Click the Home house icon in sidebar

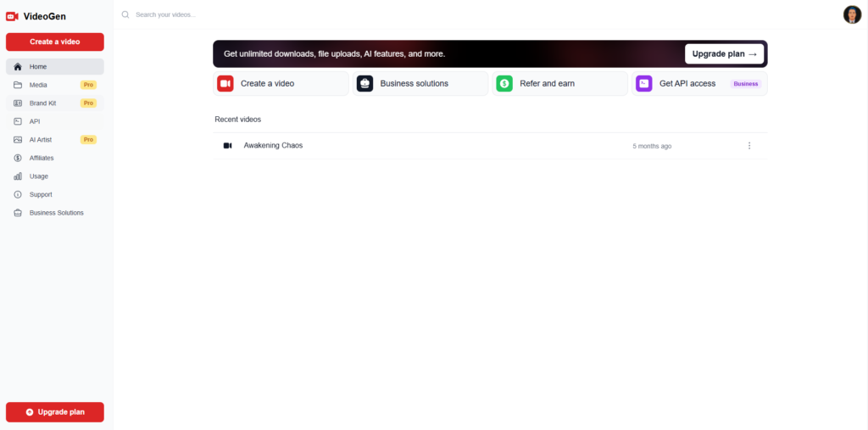point(18,66)
